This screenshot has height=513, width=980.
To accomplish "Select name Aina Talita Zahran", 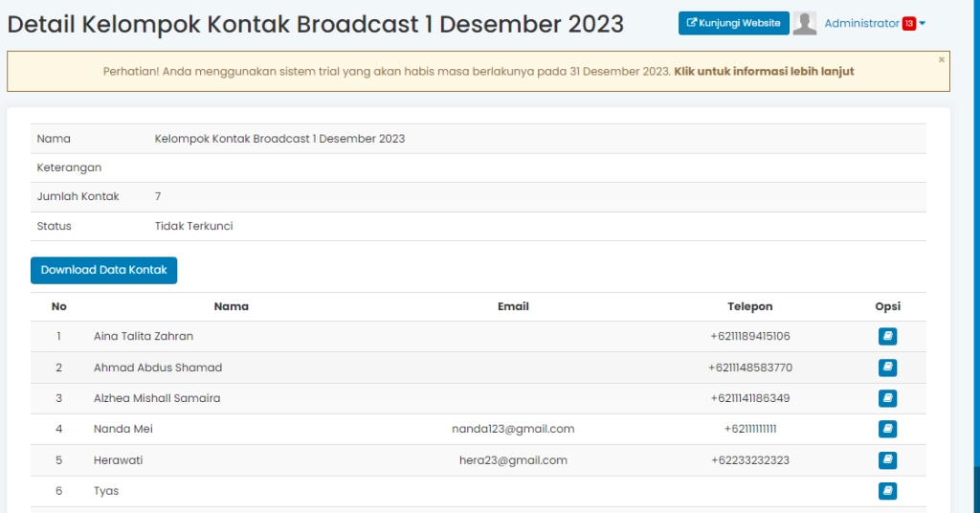I will tap(144, 336).
